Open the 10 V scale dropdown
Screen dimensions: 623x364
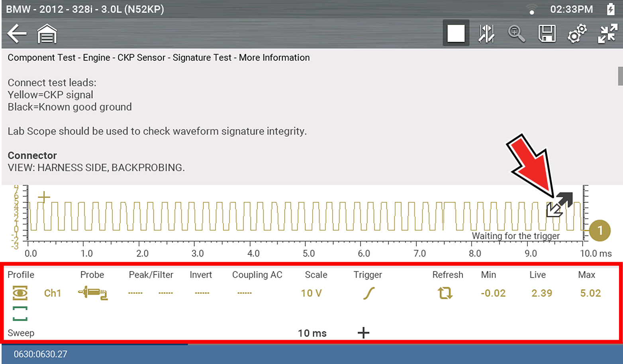311,294
